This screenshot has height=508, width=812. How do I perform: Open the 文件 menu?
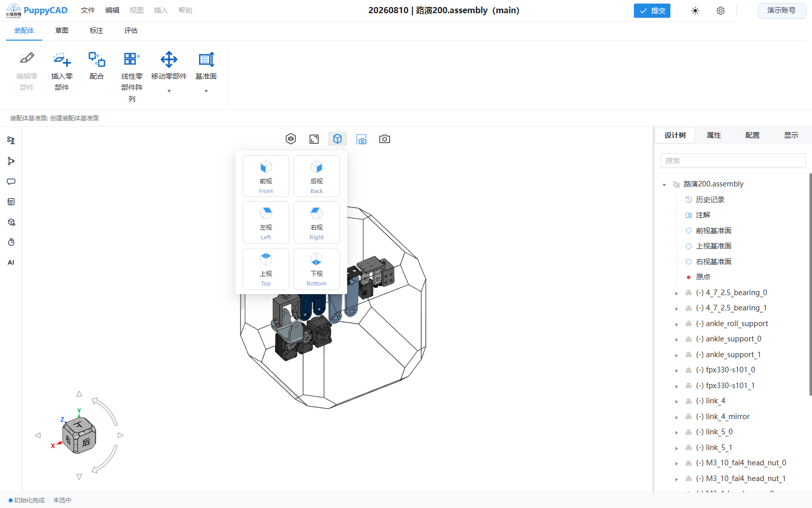click(88, 10)
